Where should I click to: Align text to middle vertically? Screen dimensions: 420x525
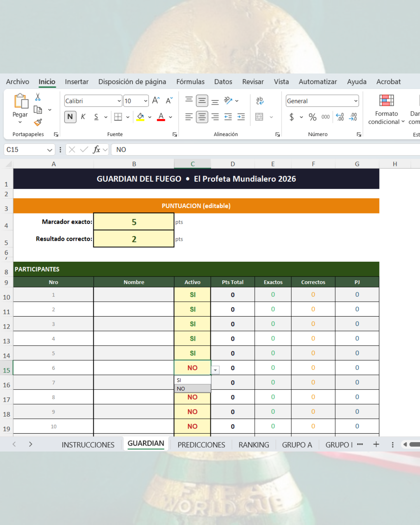(x=202, y=101)
